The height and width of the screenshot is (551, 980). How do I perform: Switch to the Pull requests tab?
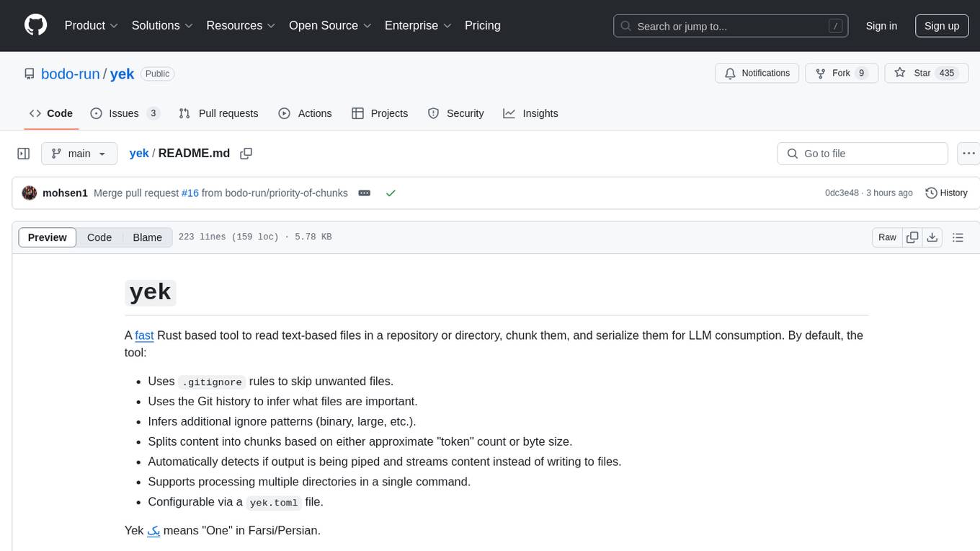click(x=218, y=113)
